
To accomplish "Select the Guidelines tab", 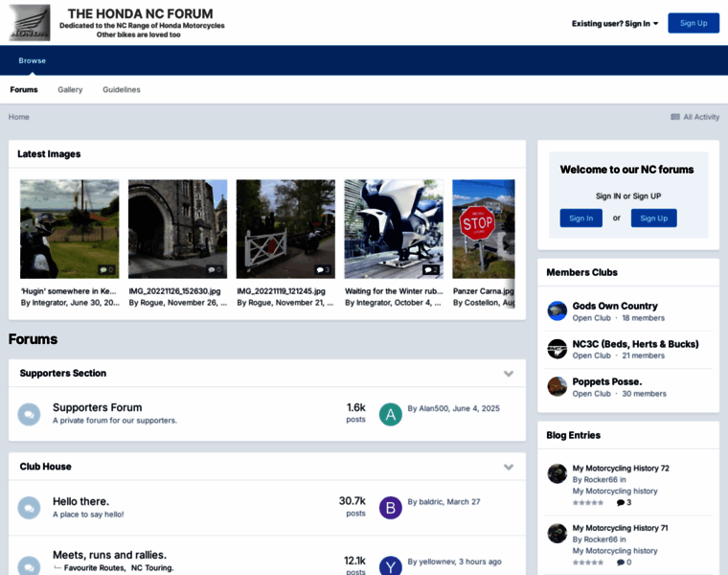I will (x=122, y=89).
